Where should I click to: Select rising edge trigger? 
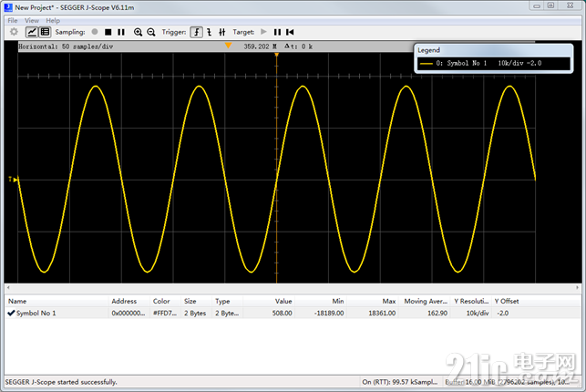click(x=197, y=32)
